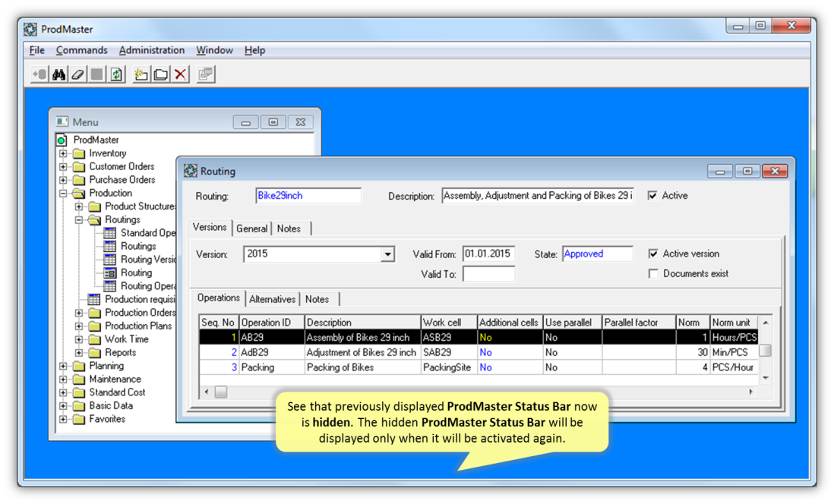Click the Work Time folder icon
The height and width of the screenshot is (504, 834).
95,340
